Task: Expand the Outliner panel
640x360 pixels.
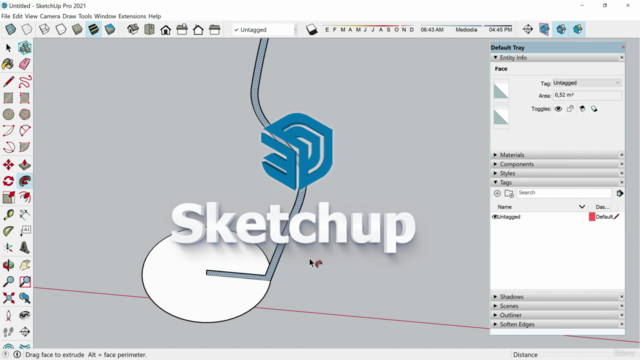Action: pyautogui.click(x=496, y=315)
